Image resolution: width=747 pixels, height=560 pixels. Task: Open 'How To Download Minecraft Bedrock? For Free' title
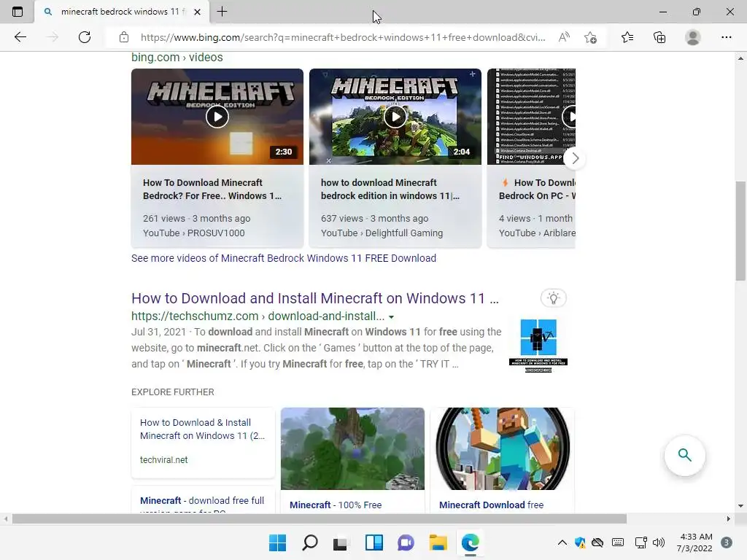coord(212,189)
